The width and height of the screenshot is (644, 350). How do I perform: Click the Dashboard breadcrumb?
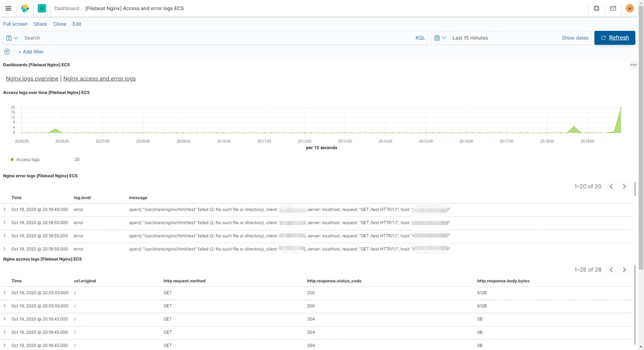click(x=67, y=8)
